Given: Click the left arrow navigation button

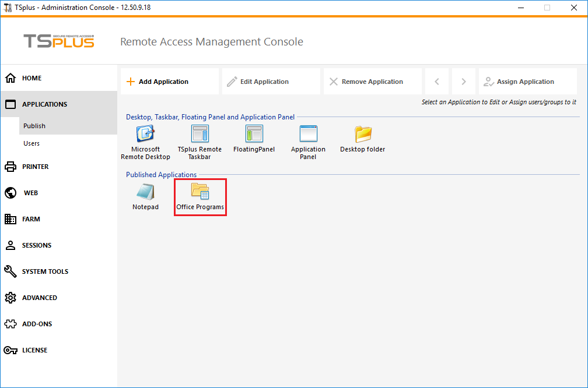Looking at the screenshot, I should click(437, 82).
